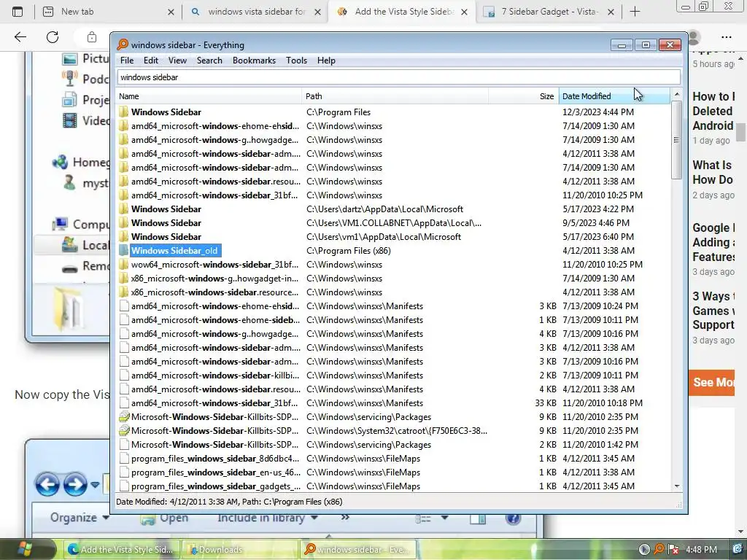
Task: Click the network tray icon with red X
Action: point(673,550)
